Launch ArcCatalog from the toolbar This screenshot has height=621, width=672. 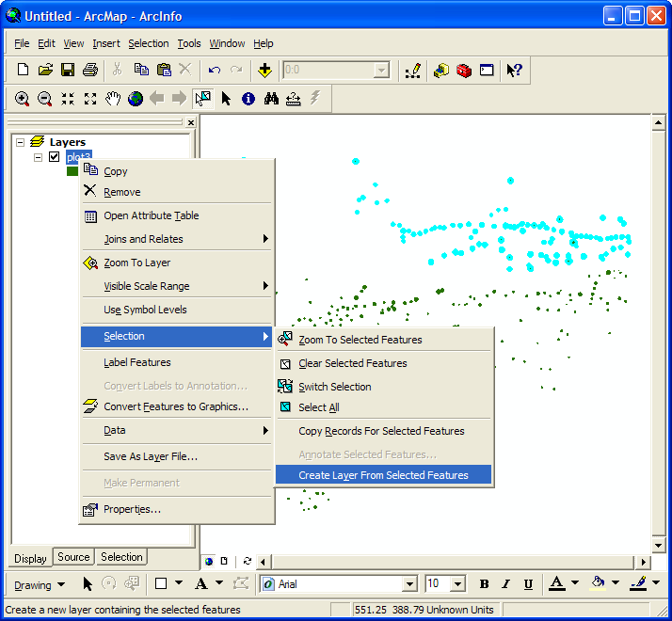(x=441, y=71)
